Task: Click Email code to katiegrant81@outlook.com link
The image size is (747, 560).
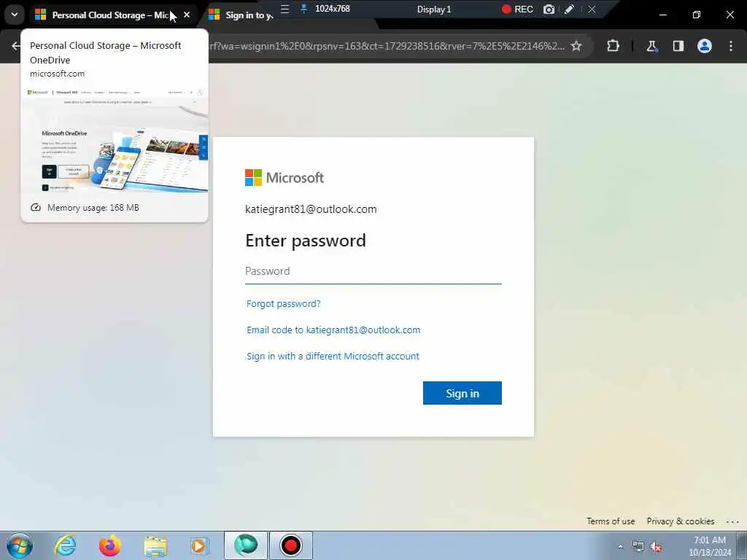Action: pos(333,330)
